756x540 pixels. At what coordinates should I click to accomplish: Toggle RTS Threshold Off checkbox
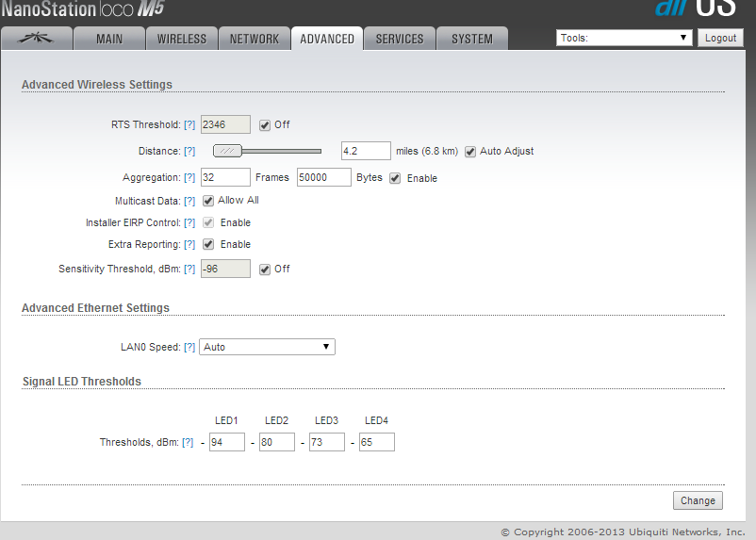click(x=265, y=125)
